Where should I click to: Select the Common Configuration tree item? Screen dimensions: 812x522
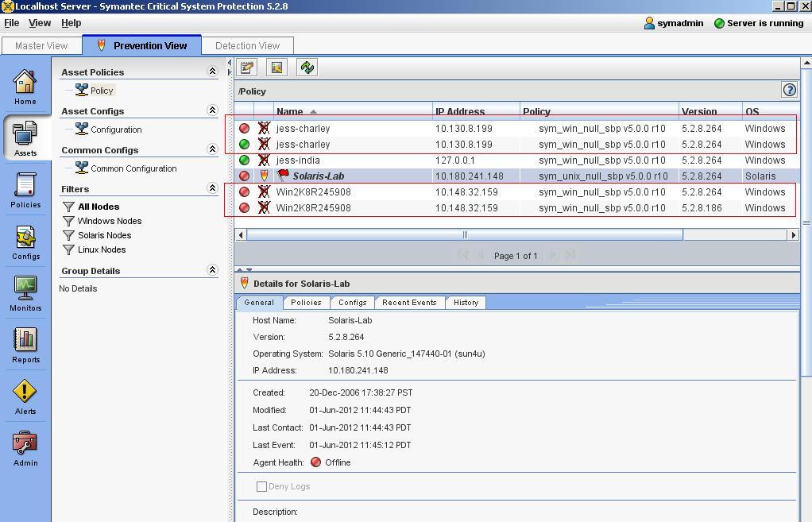coord(133,168)
